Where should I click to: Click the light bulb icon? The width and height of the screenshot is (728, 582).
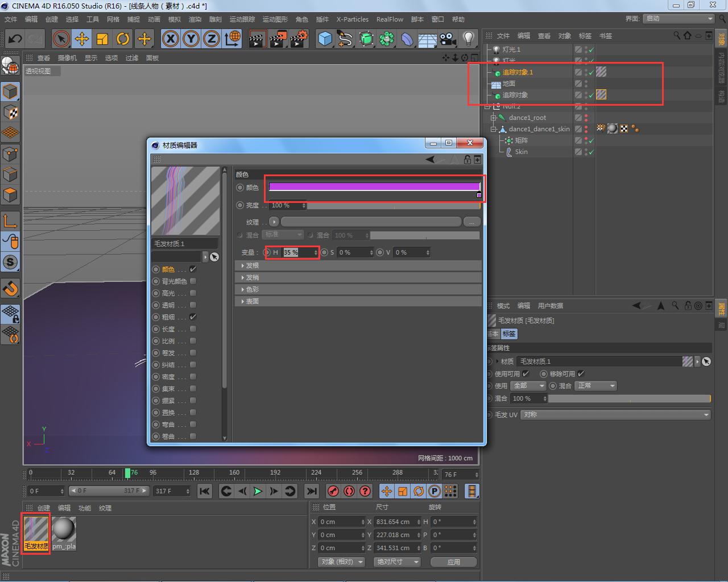pyautogui.click(x=468, y=39)
